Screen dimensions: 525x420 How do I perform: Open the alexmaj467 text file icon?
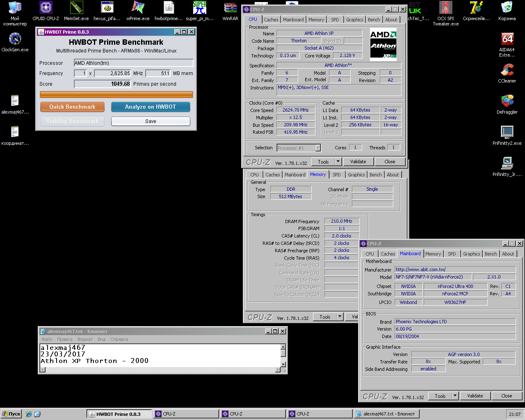[x=15, y=105]
